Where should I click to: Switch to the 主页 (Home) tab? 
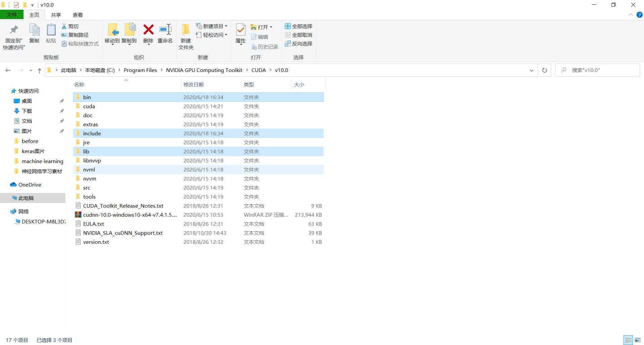[34, 15]
